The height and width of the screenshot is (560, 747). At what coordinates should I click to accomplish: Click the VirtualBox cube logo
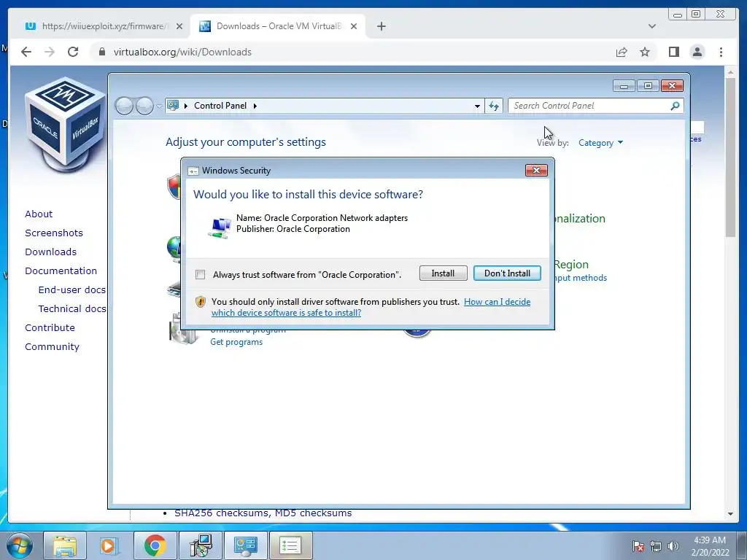[66, 126]
